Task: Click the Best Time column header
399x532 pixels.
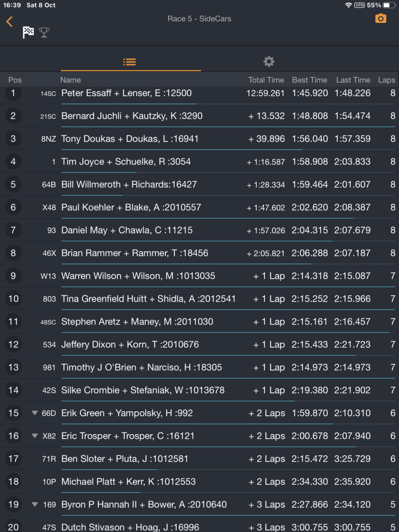Action: click(310, 80)
